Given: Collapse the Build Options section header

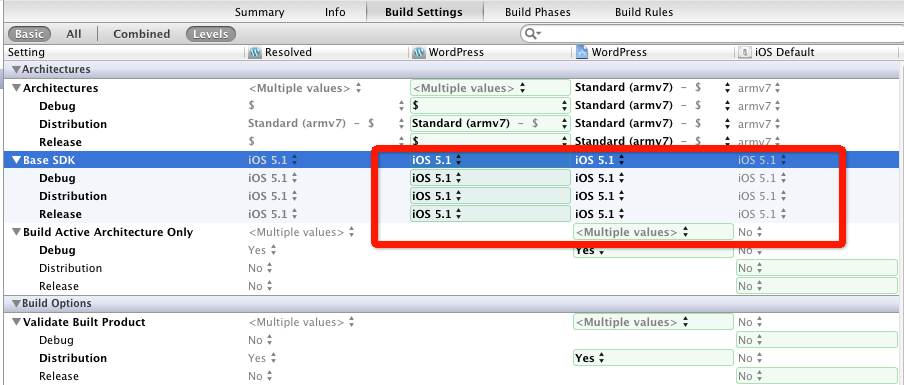Looking at the screenshot, I should click(x=17, y=303).
